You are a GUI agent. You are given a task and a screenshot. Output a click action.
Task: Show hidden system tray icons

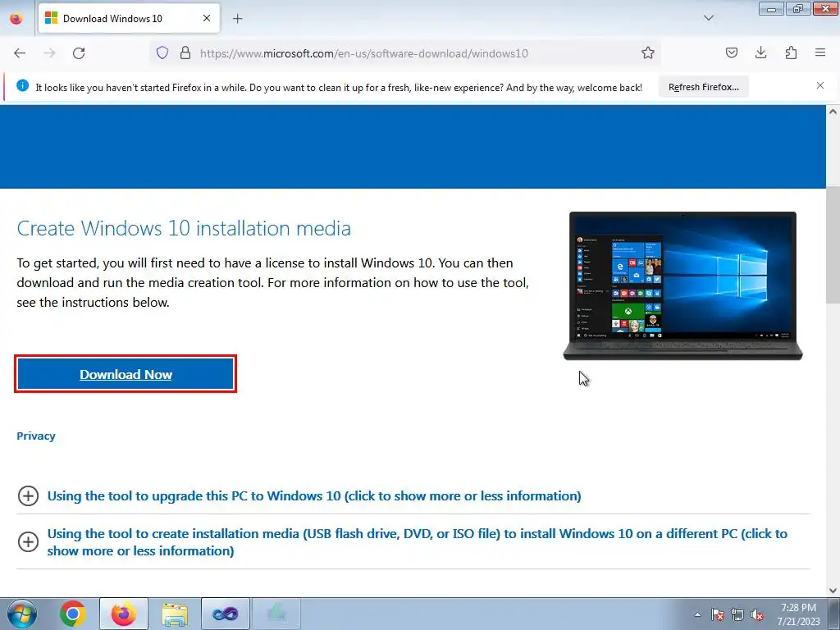pos(697,614)
